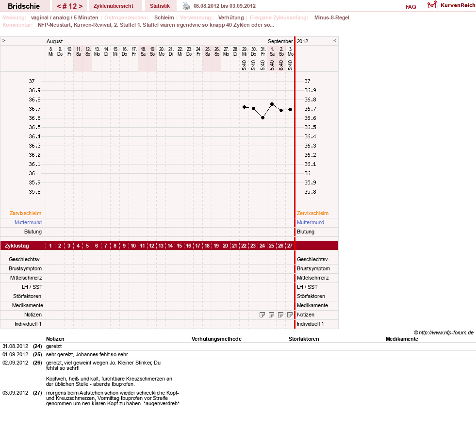The height and width of the screenshot is (448, 476).
Task: Click the KurvenReich logo icon
Action: tap(432, 5)
